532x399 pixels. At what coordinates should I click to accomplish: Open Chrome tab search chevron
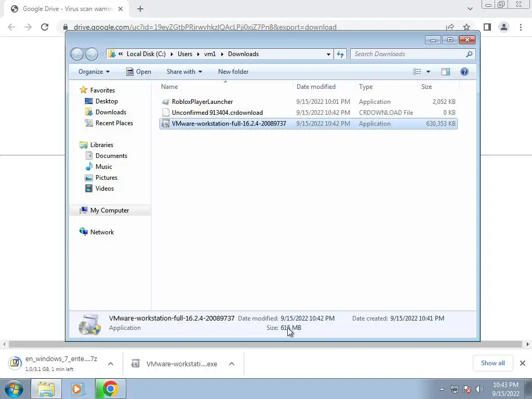click(x=470, y=9)
